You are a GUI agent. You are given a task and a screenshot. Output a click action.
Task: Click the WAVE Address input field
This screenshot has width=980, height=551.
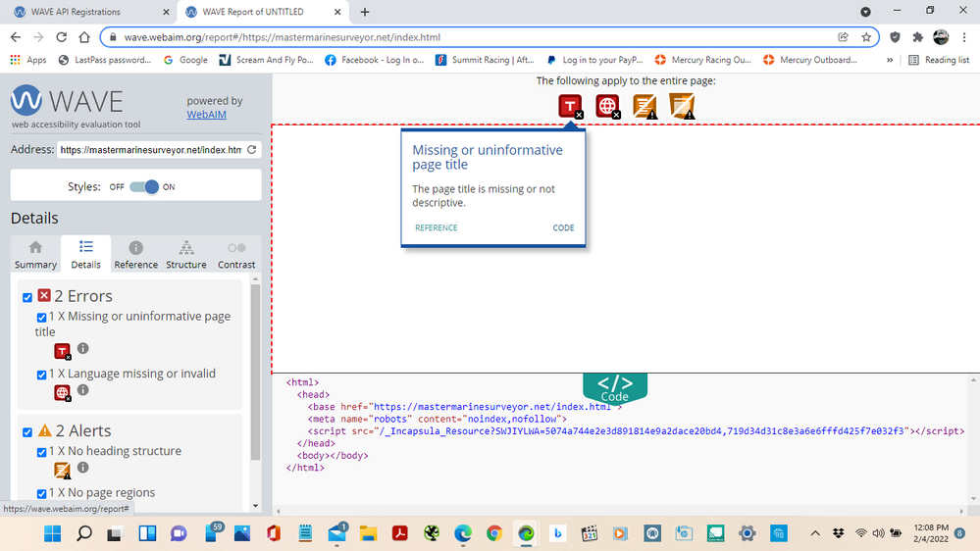(x=148, y=150)
